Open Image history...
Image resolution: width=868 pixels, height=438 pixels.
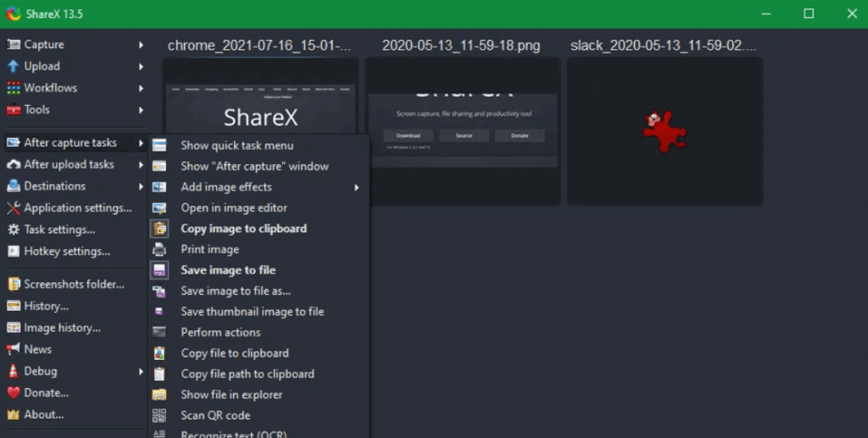(x=75, y=327)
